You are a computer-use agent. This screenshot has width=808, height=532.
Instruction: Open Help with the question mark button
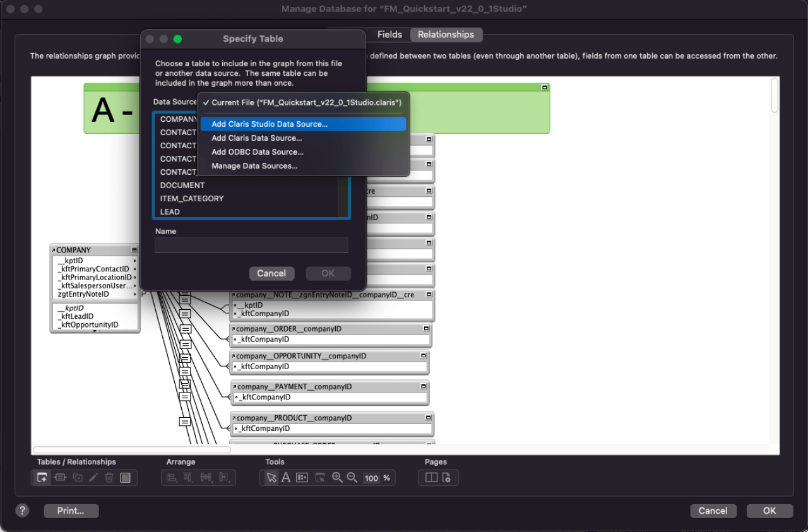(23, 511)
